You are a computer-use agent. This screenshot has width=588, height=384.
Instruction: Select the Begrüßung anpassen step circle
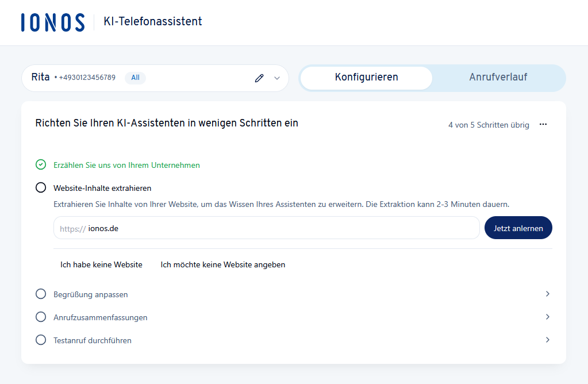coord(40,294)
